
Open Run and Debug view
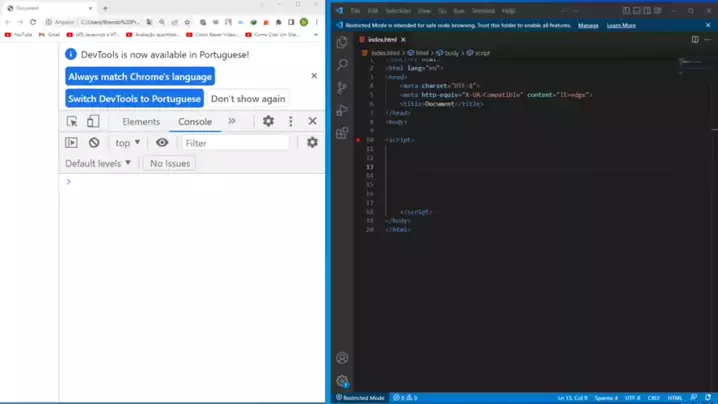[x=342, y=110]
